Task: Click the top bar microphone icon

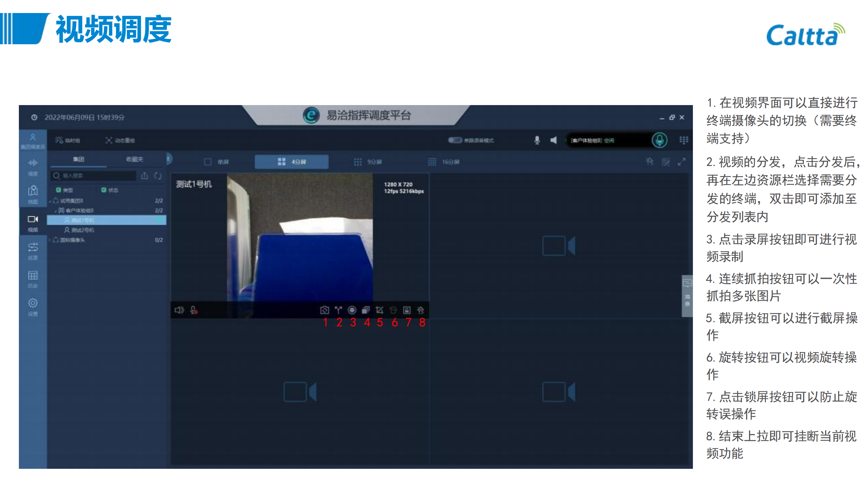Action: point(537,140)
